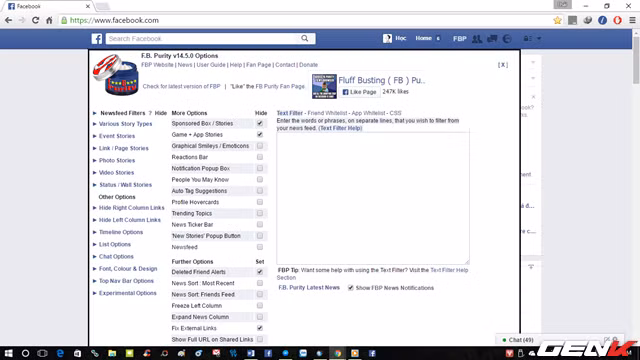The width and height of the screenshot is (640, 360).
Task: Open the Chrome hamburger menu icon
Action: point(632,20)
